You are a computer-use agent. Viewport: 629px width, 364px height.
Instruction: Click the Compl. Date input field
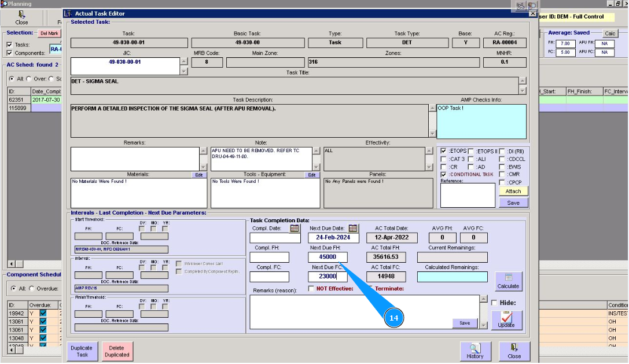[x=275, y=238]
